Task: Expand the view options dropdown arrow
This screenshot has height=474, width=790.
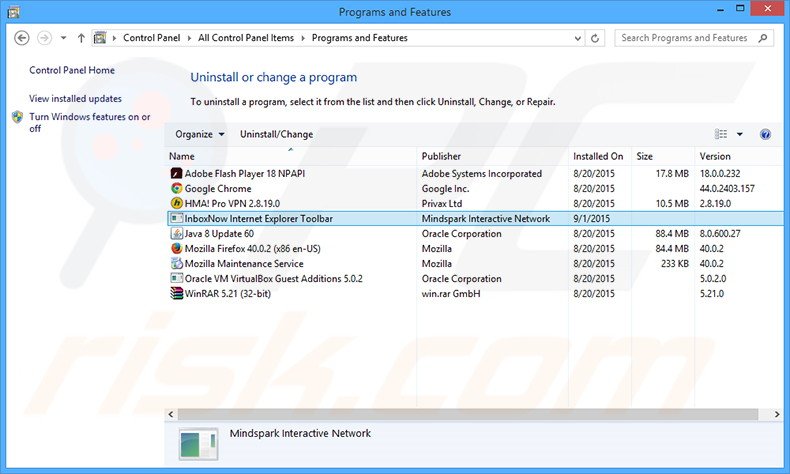Action: [x=740, y=134]
